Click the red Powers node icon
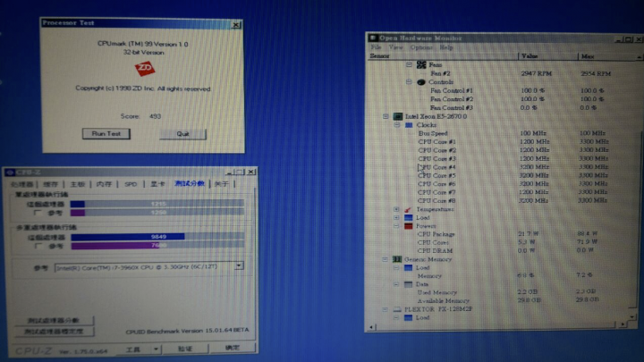644x362 pixels. click(408, 226)
